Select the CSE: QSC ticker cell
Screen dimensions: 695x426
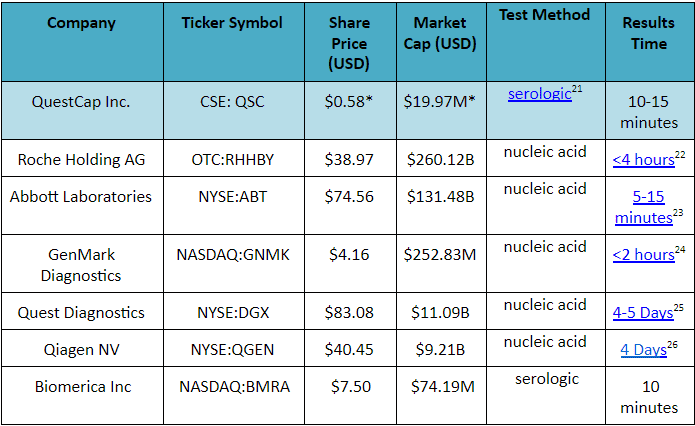(234, 110)
